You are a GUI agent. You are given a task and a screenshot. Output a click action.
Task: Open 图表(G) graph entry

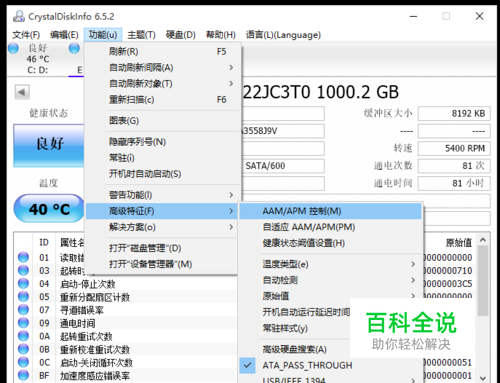(x=163, y=121)
